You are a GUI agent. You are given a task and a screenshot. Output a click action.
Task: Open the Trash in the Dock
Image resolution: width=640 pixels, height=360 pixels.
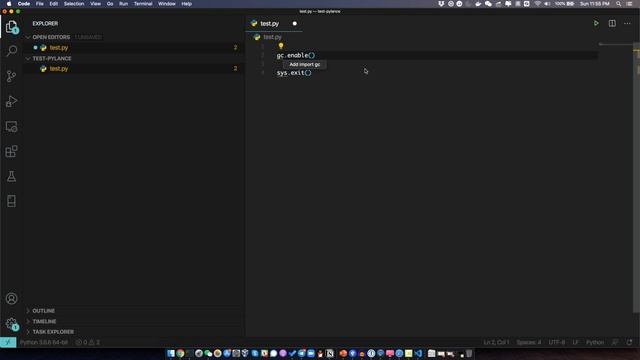click(469, 353)
